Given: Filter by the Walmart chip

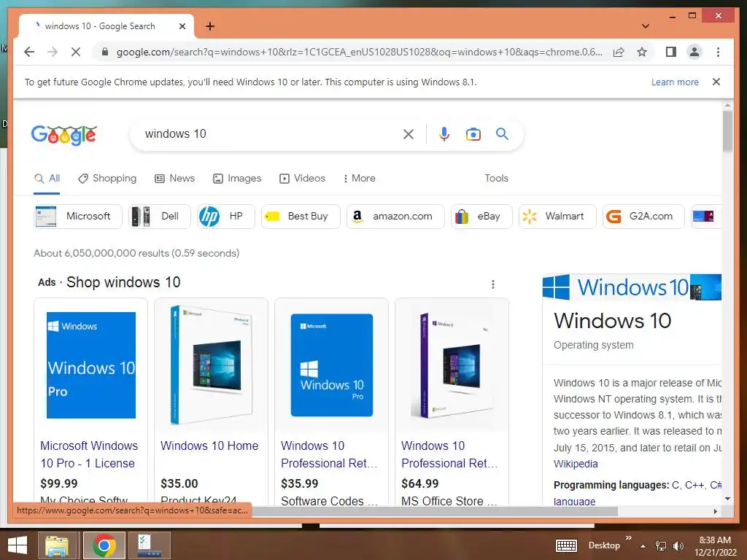Looking at the screenshot, I should (557, 216).
